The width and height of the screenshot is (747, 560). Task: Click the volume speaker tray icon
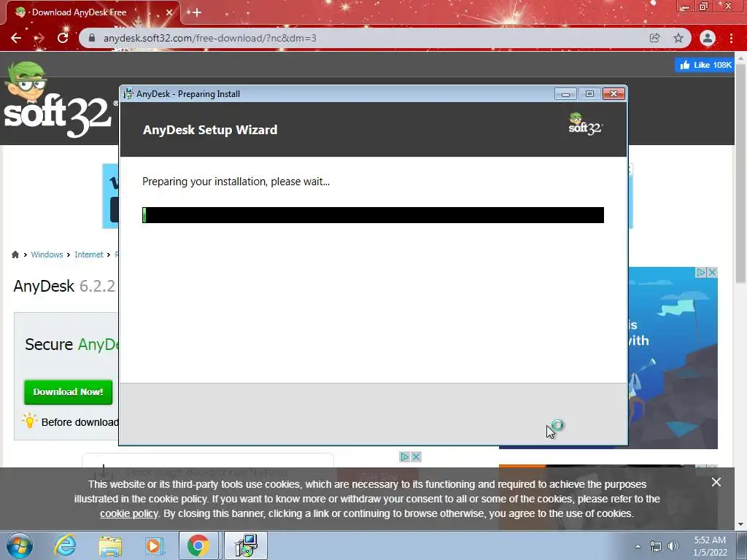click(673, 546)
